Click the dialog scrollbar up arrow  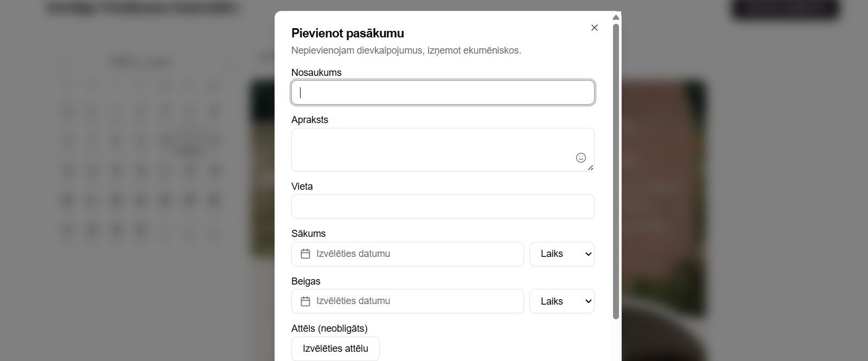[616, 17]
